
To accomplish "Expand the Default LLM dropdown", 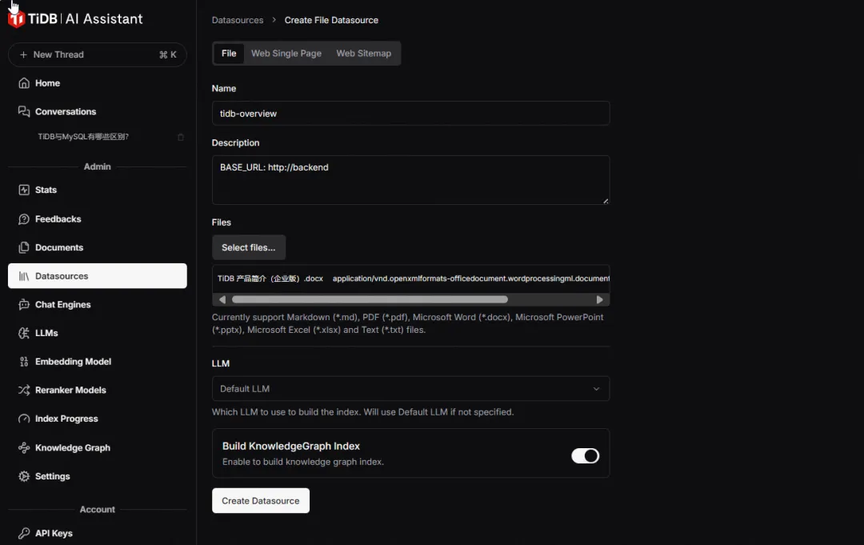I will tap(411, 388).
